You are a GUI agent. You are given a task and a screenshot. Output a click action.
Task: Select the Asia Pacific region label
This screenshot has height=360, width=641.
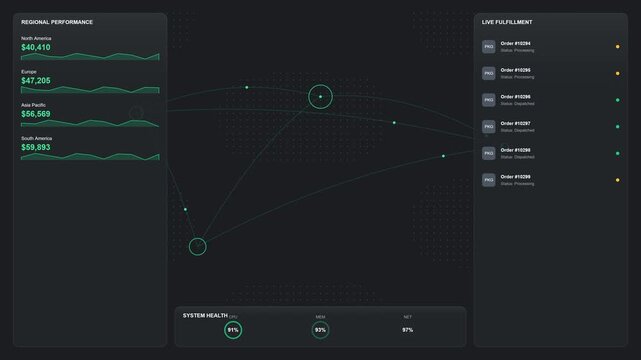coord(34,105)
